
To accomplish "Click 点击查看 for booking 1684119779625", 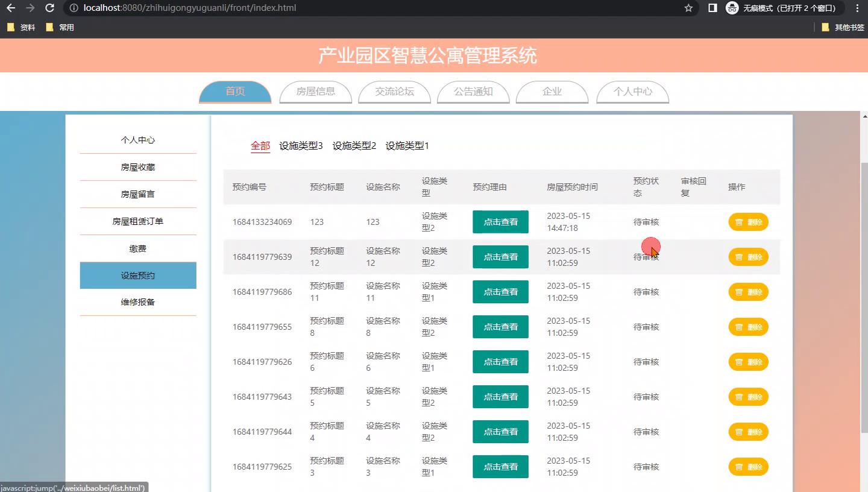I will click(500, 467).
